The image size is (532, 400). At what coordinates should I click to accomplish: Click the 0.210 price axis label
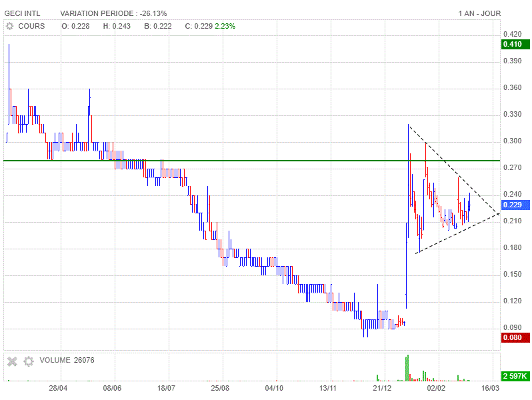[x=512, y=221]
